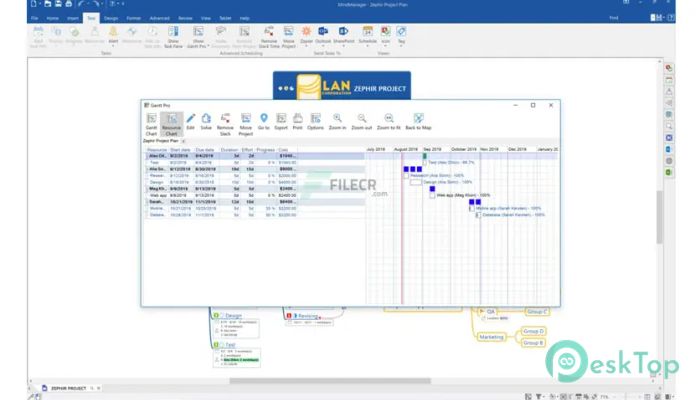Screen dimensions: 700x400
Task: Select the Marketing topic on the map
Action: [x=491, y=337]
